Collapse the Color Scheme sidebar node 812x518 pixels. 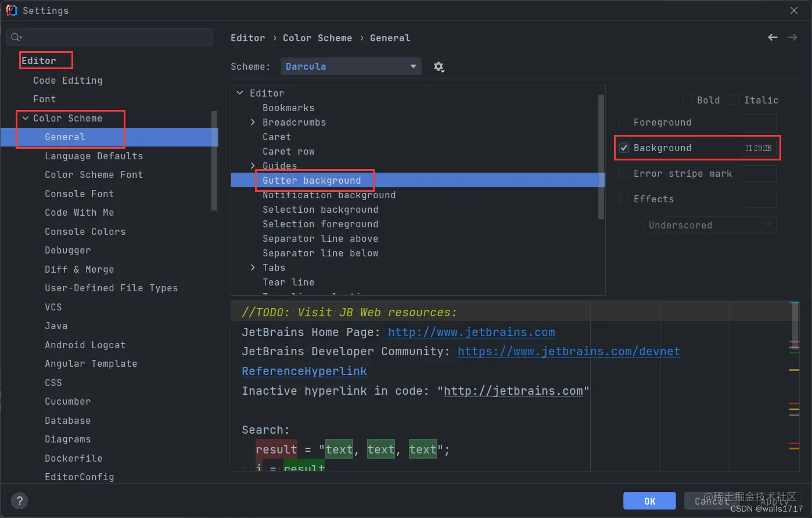[x=26, y=118]
